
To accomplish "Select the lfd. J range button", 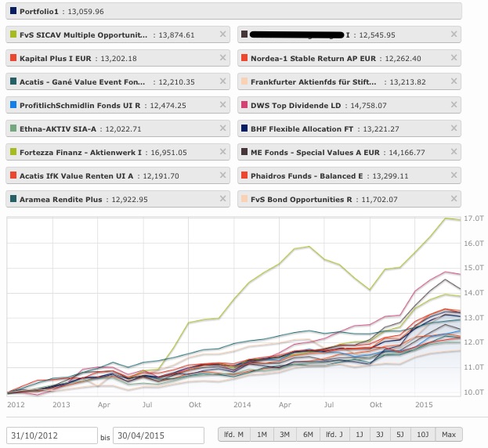I will tap(334, 435).
